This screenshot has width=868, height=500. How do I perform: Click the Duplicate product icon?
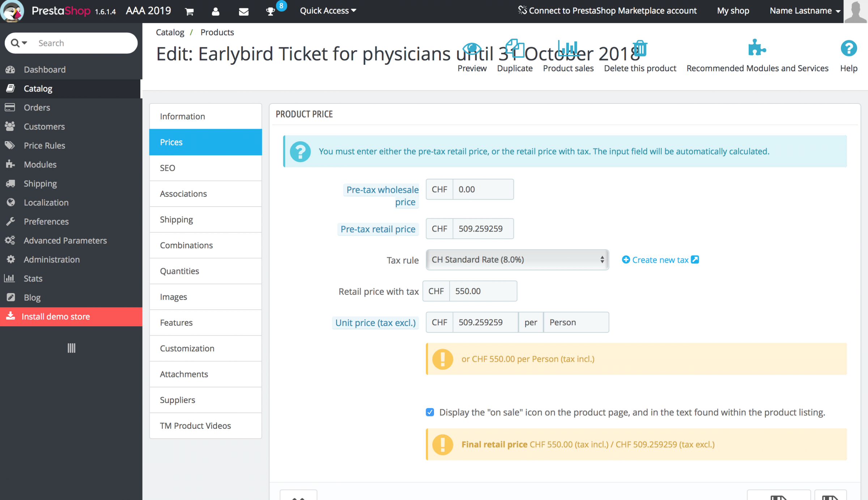tap(515, 49)
